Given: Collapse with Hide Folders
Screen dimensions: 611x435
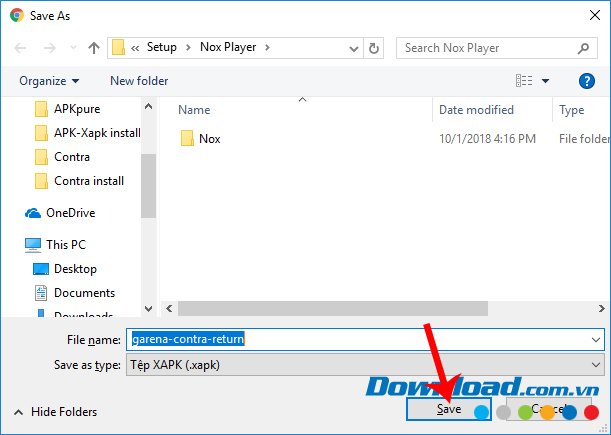Looking at the screenshot, I should pos(55,412).
